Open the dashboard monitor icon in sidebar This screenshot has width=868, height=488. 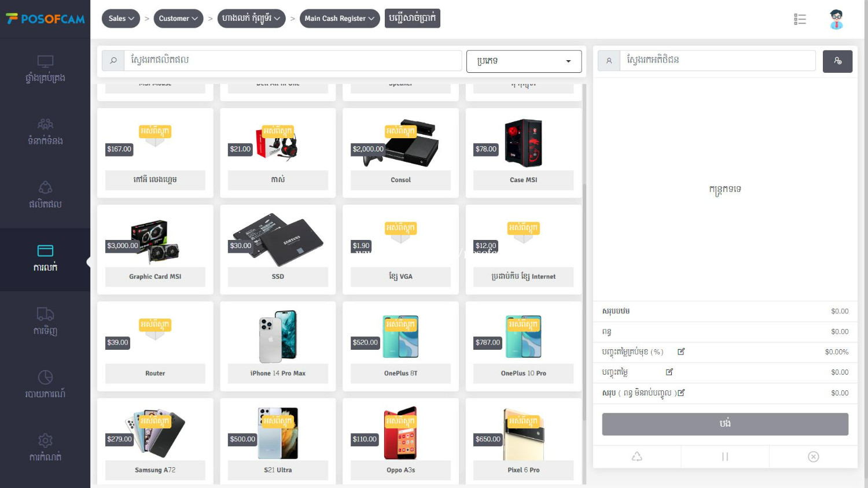tap(45, 61)
